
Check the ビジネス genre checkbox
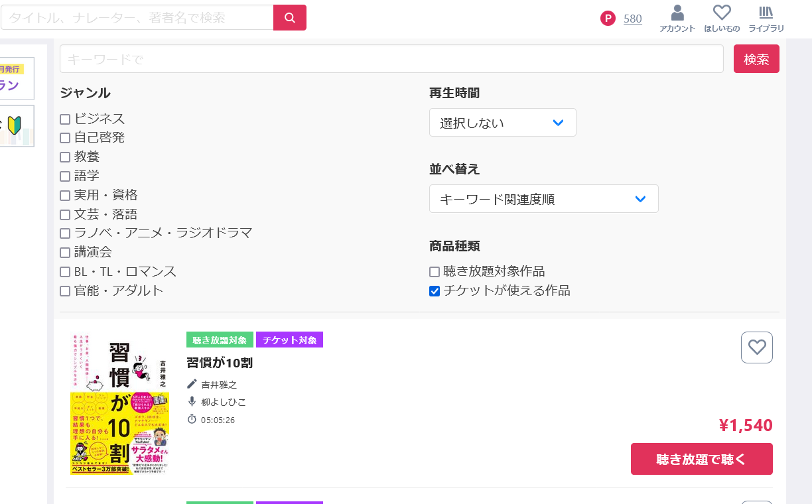(65, 119)
